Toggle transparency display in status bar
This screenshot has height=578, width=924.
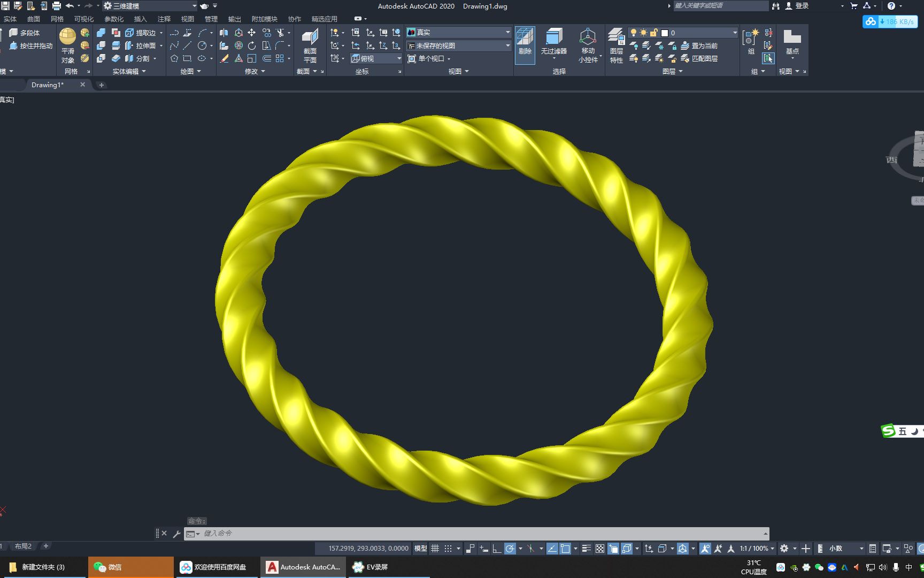(x=600, y=549)
